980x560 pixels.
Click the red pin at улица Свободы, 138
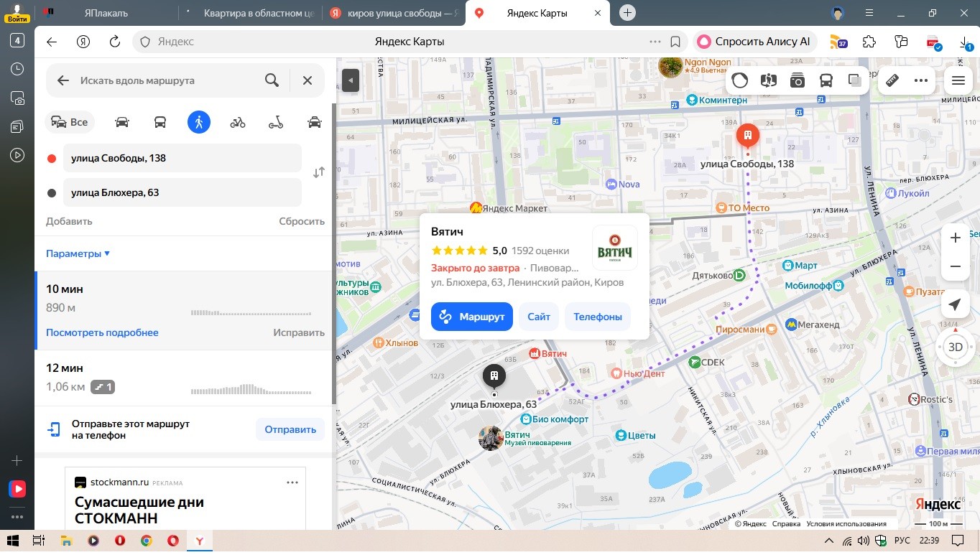click(x=748, y=136)
